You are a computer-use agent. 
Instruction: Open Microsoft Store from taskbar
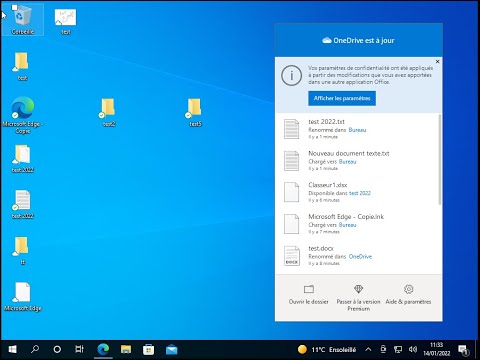tap(149, 349)
